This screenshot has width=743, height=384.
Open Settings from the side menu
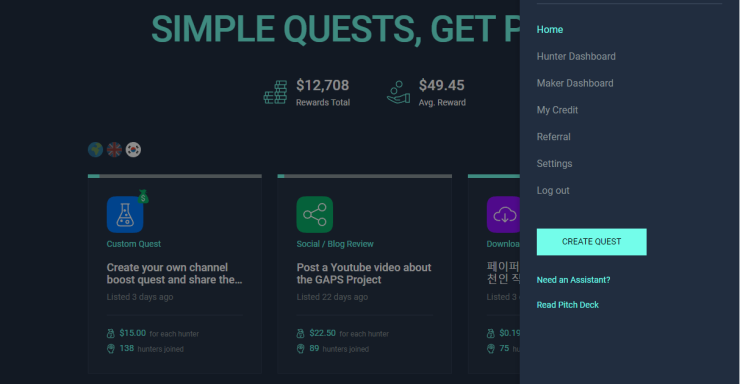(554, 164)
